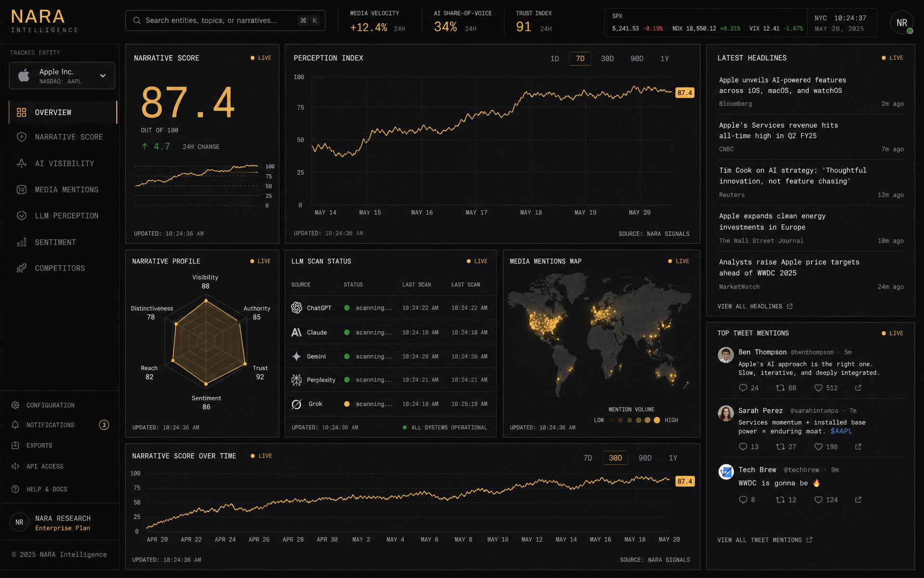This screenshot has height=578, width=924.
Task: Select the Media Mentions sidebar icon
Action: click(x=21, y=190)
